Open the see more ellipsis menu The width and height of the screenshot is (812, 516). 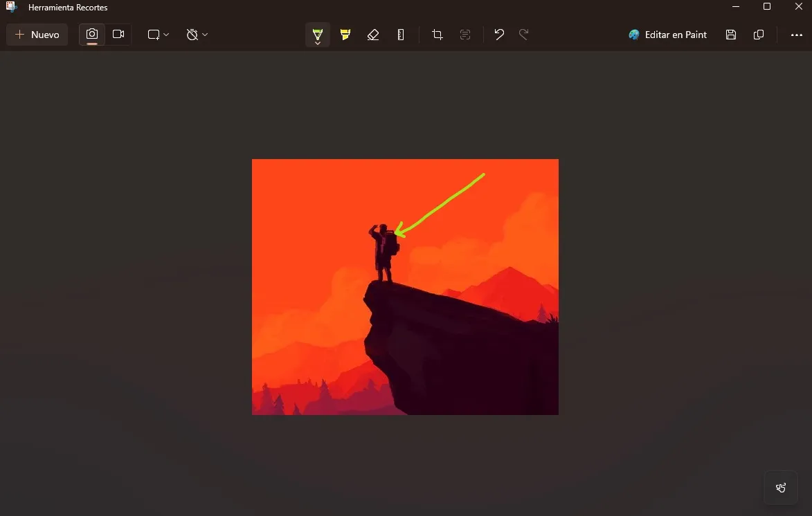(x=796, y=34)
